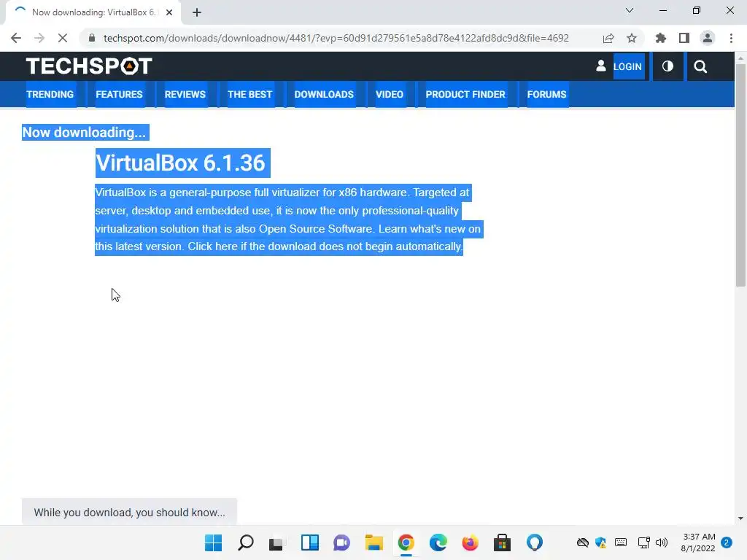Open the clock showing 3:37 AM
The height and width of the screenshot is (560, 747).
698,542
